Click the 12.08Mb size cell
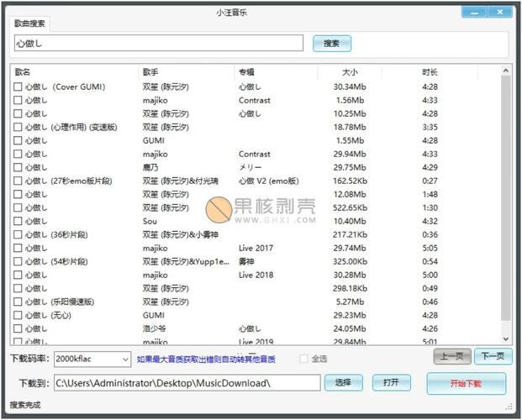Viewport: 522px width, 420px height. click(x=350, y=194)
